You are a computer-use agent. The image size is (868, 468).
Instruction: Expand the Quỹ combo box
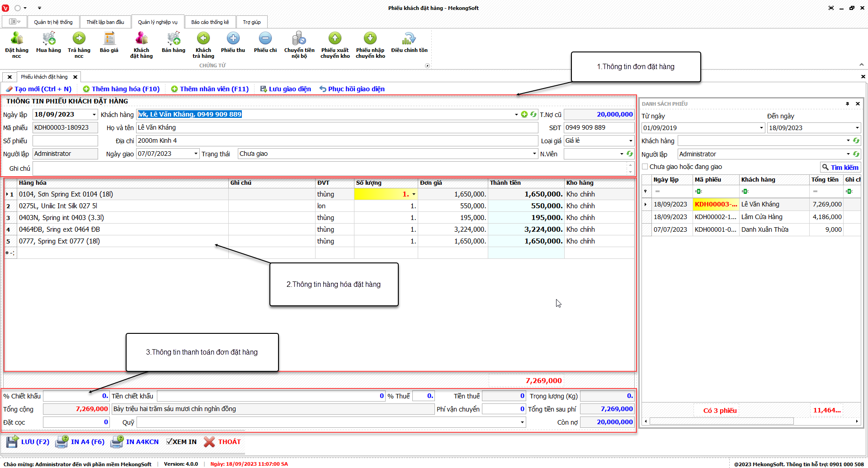(x=523, y=422)
